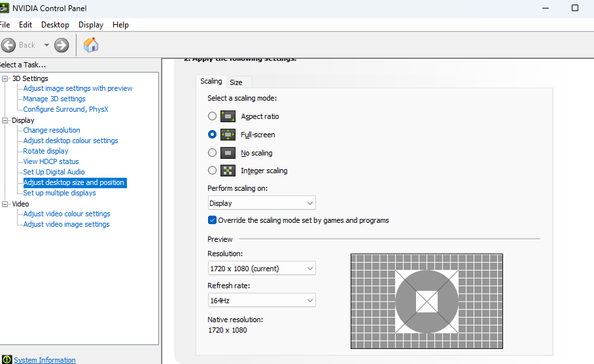This screenshot has height=364, width=594.
Task: Select the No scaling radio button
Action: [212, 153]
